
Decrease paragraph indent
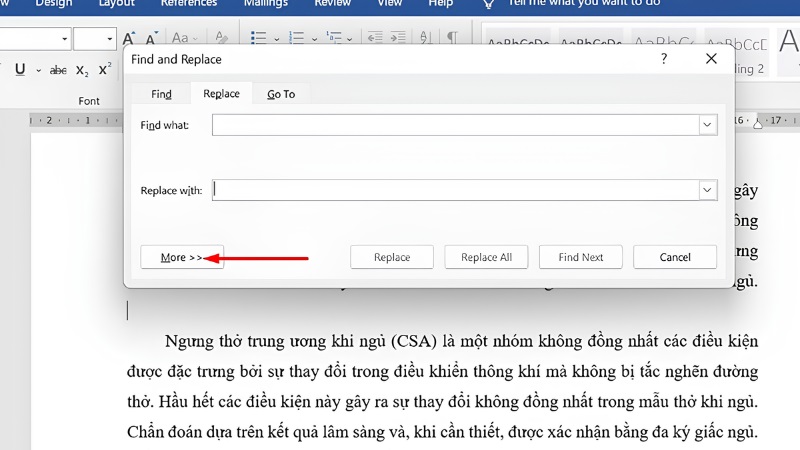click(375, 38)
